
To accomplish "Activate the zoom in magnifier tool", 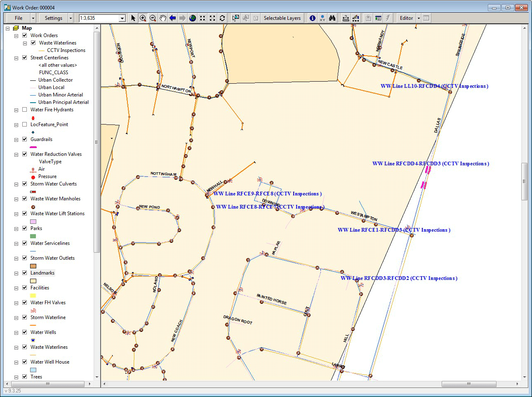I will [143, 18].
